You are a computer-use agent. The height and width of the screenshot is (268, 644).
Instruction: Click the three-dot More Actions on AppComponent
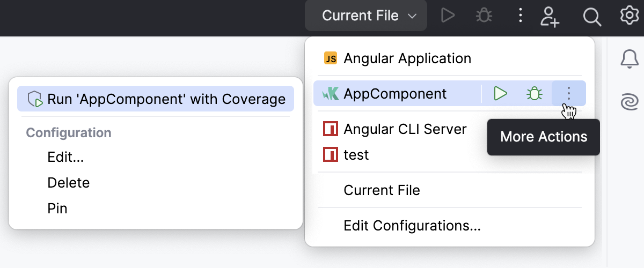pos(568,94)
